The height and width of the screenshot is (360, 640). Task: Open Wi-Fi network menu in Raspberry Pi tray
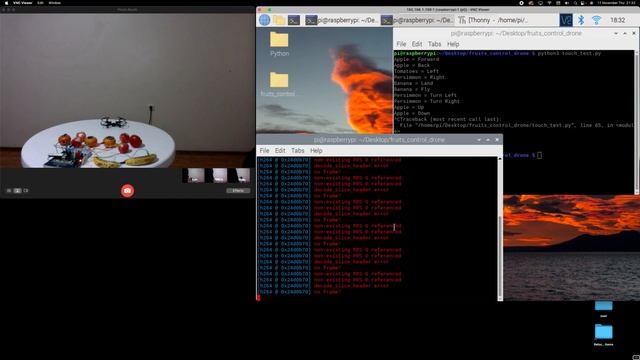tap(596, 20)
